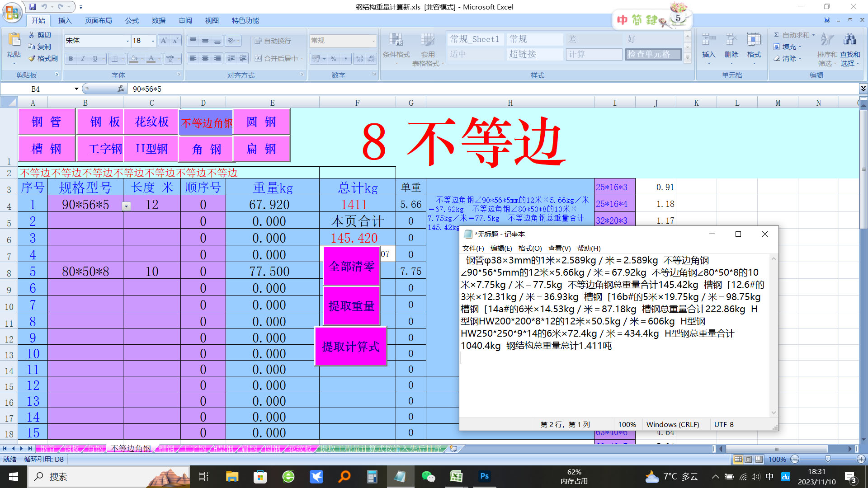
Task: Increase decimal places
Action: click(359, 59)
